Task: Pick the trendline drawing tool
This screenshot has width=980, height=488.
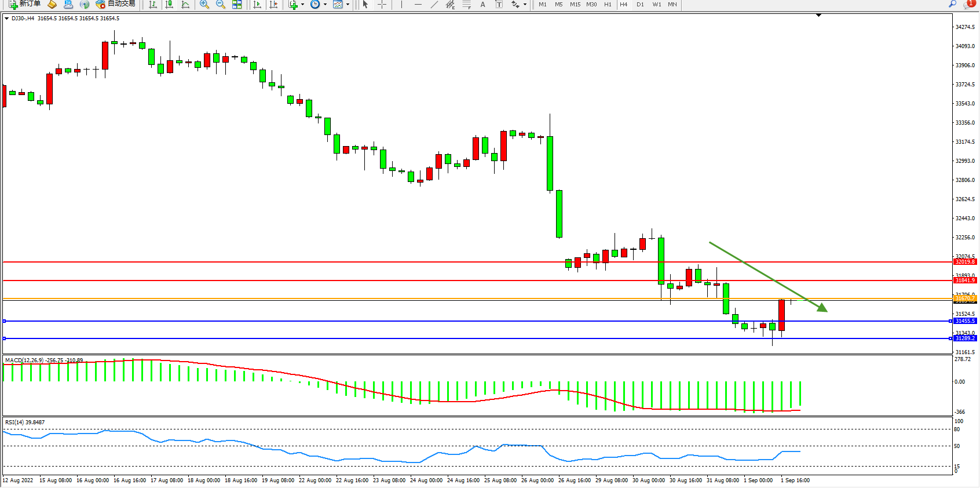Action: point(434,4)
